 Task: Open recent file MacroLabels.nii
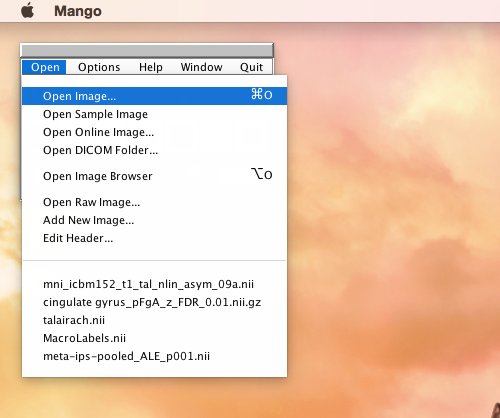(x=154, y=338)
